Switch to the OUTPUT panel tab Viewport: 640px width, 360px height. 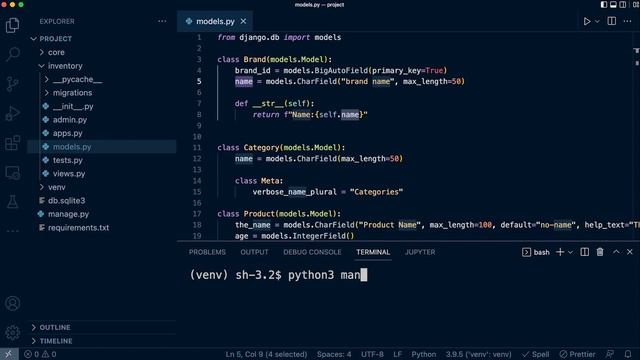[x=254, y=252]
